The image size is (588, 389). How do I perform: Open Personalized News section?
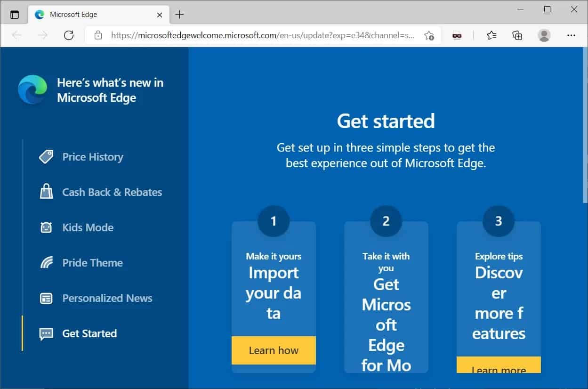coord(107,298)
